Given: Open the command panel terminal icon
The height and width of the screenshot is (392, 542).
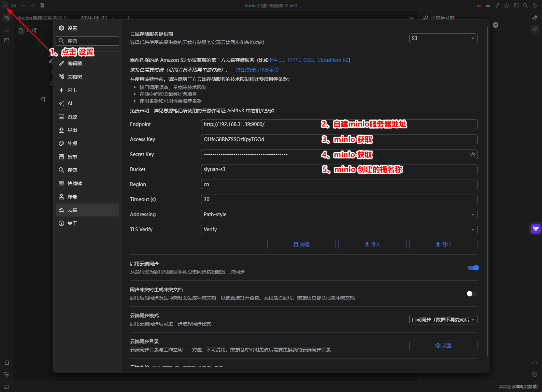Looking at the screenshot, I should coord(516,5).
